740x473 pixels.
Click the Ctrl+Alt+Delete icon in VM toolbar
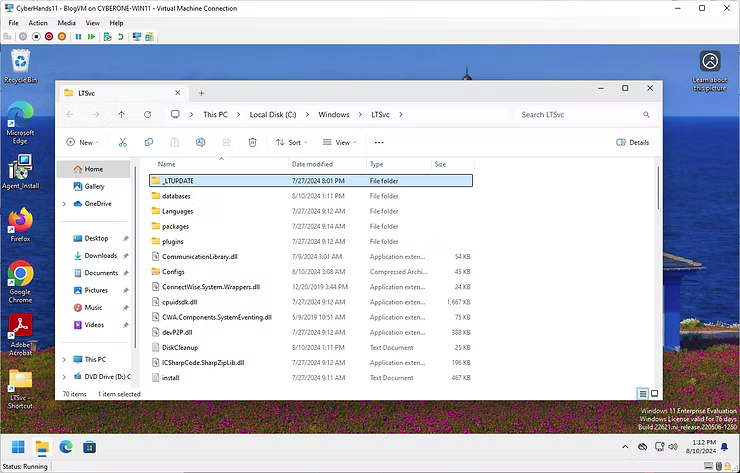(7, 36)
